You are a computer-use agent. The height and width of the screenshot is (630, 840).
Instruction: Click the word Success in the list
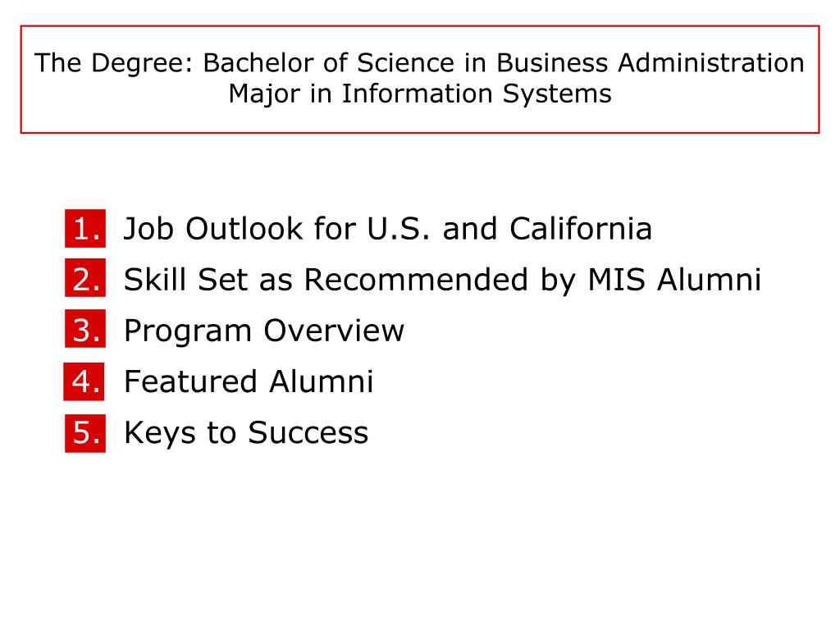[308, 432]
